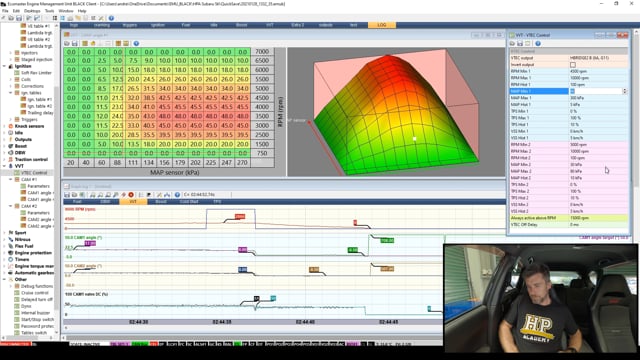Open the Help menu
This screenshot has width=640, height=360.
click(82, 11)
